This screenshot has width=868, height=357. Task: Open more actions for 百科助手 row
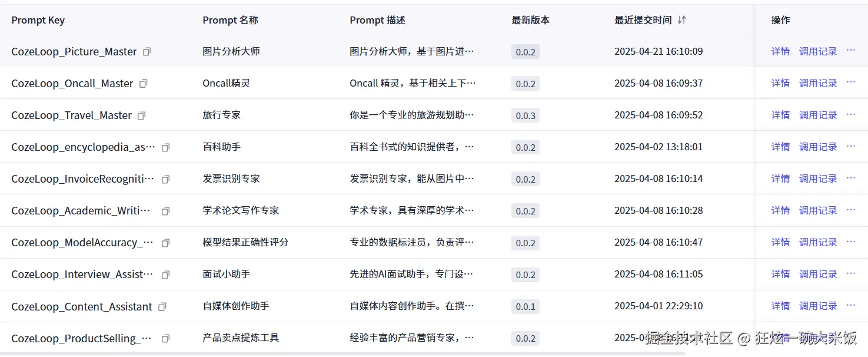pyautogui.click(x=851, y=146)
